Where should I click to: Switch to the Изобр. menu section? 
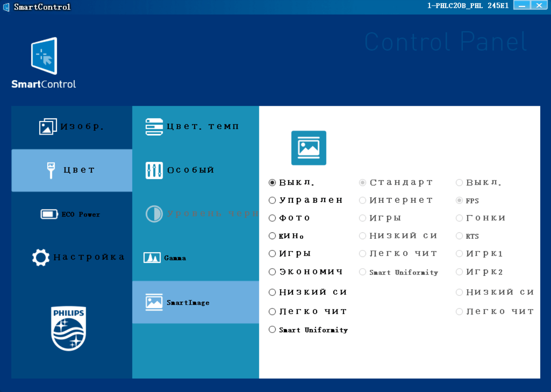82,127
